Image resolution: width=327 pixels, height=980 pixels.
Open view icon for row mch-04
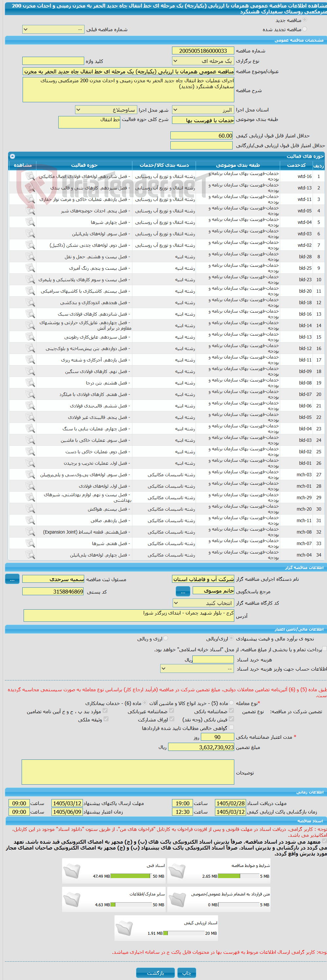tap(30, 555)
